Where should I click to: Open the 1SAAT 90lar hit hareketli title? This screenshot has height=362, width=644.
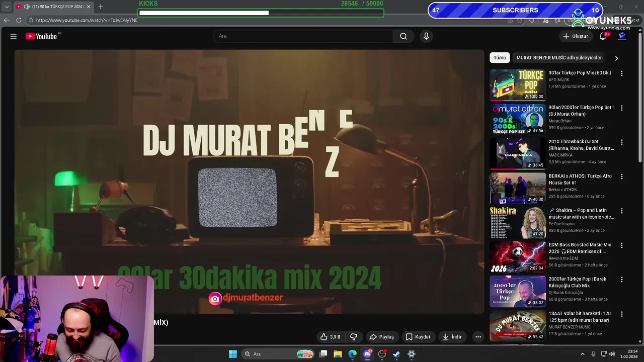click(579, 317)
